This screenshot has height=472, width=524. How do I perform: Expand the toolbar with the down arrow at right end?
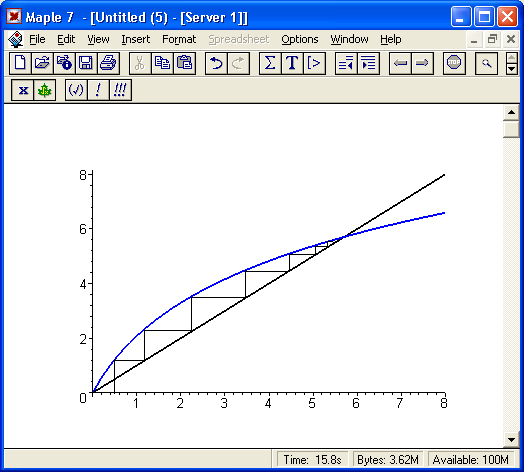[512, 69]
